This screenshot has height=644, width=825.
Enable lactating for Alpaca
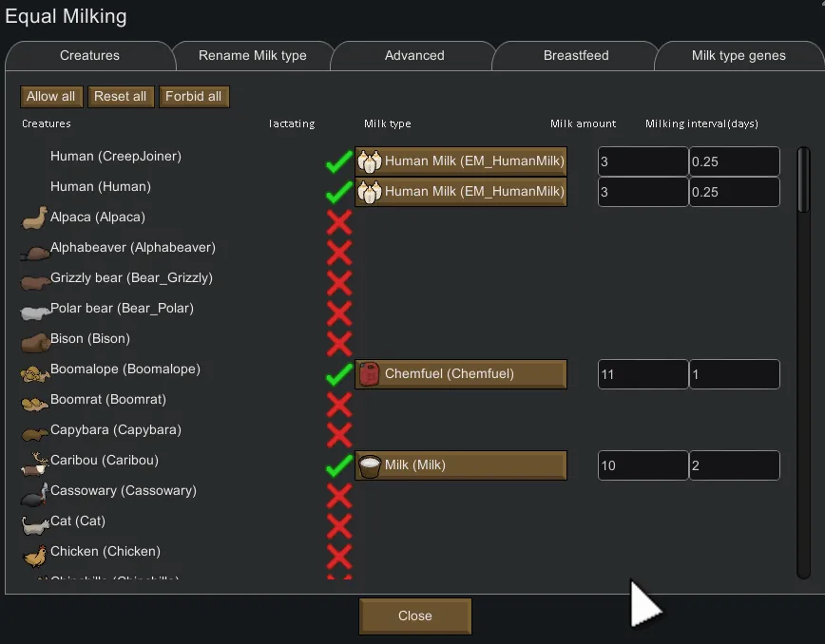coord(339,222)
